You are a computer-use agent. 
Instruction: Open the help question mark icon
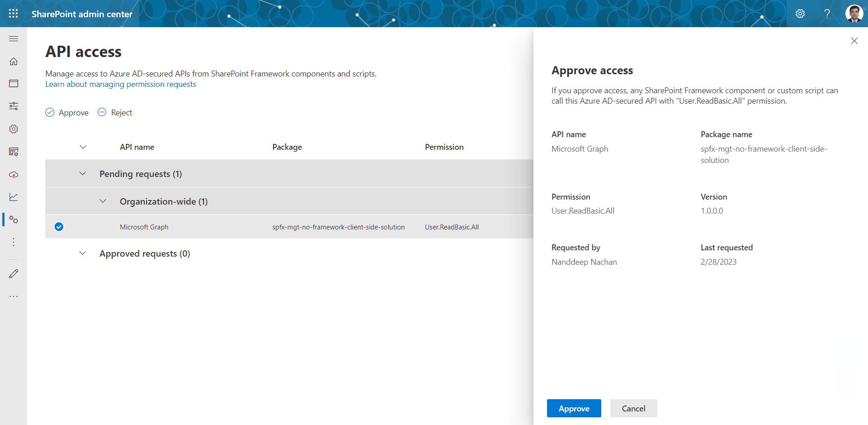(827, 14)
